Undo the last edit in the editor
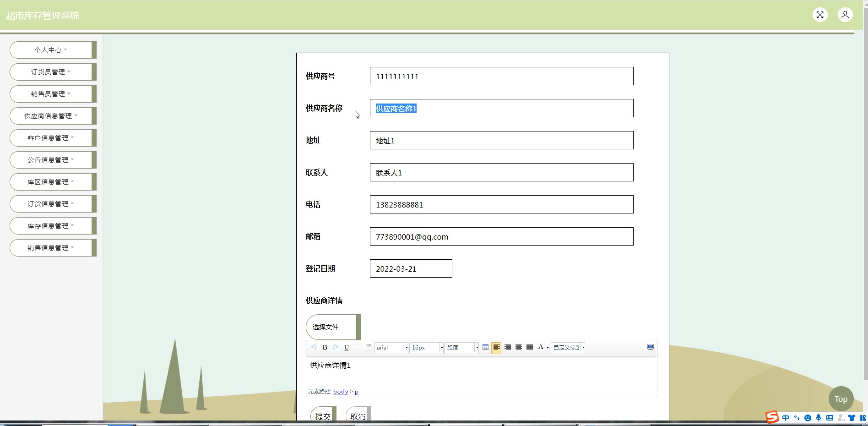 point(314,347)
